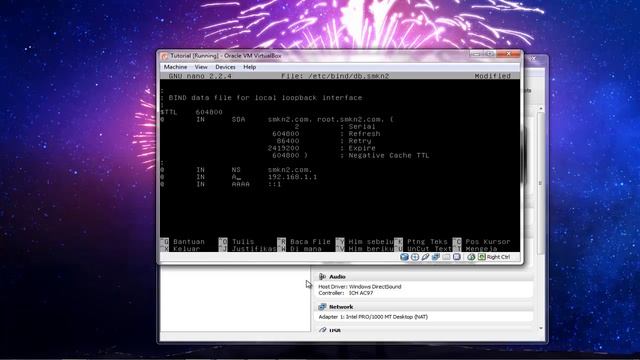The height and width of the screenshot is (360, 640).
Task: Open the Machine menu
Action: (175, 67)
